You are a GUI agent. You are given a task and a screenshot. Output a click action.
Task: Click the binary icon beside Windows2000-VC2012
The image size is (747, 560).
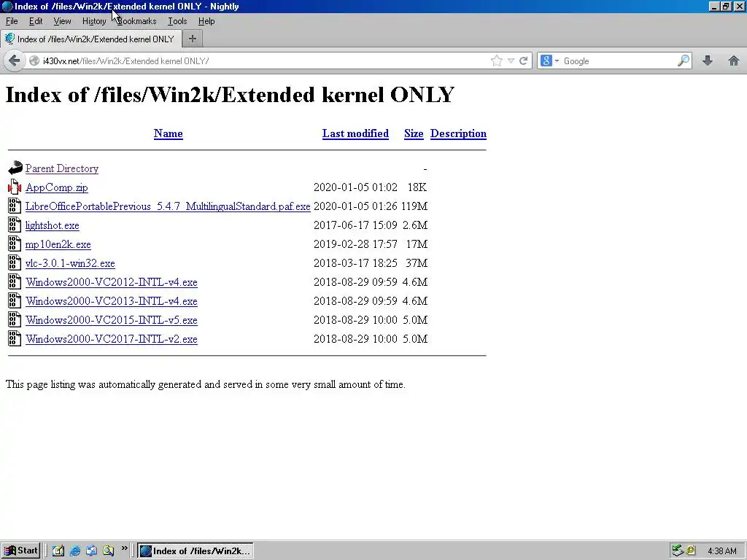[x=15, y=282]
